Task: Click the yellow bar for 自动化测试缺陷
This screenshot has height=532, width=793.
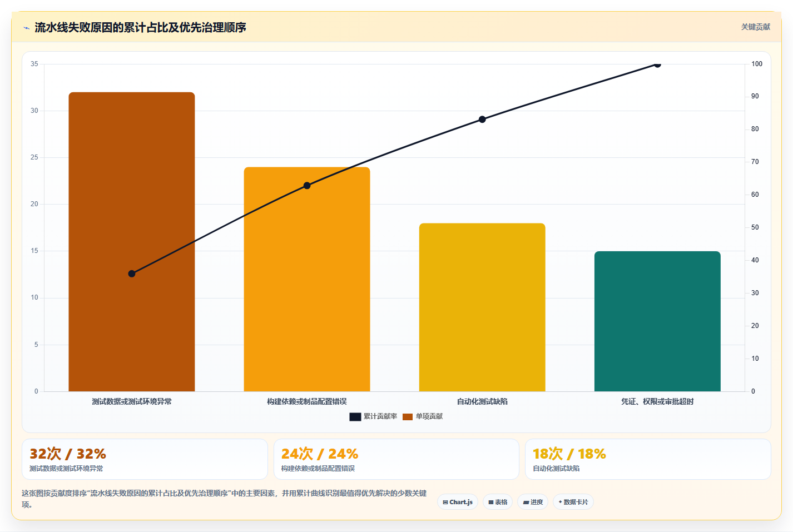Action: [482, 307]
